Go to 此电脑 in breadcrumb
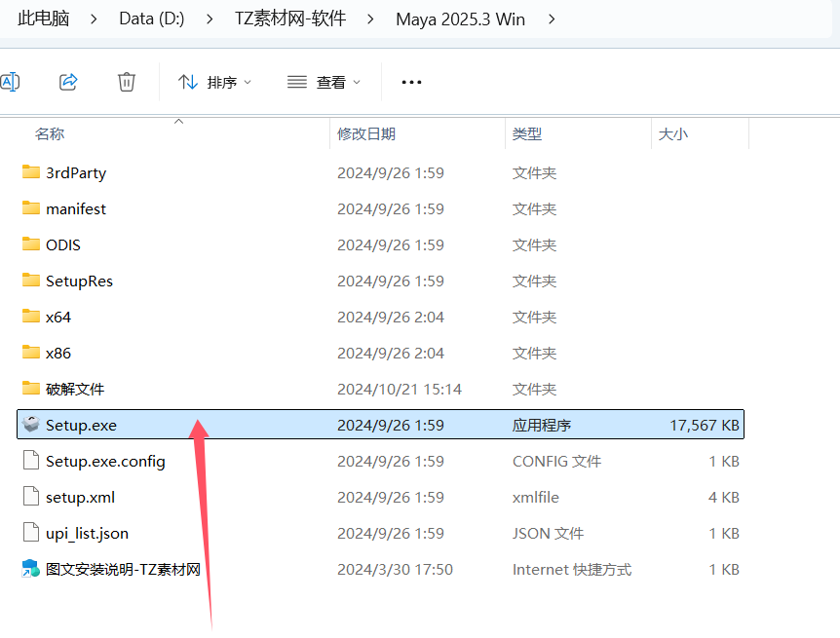Screen dimensions: 840x638 44,19
